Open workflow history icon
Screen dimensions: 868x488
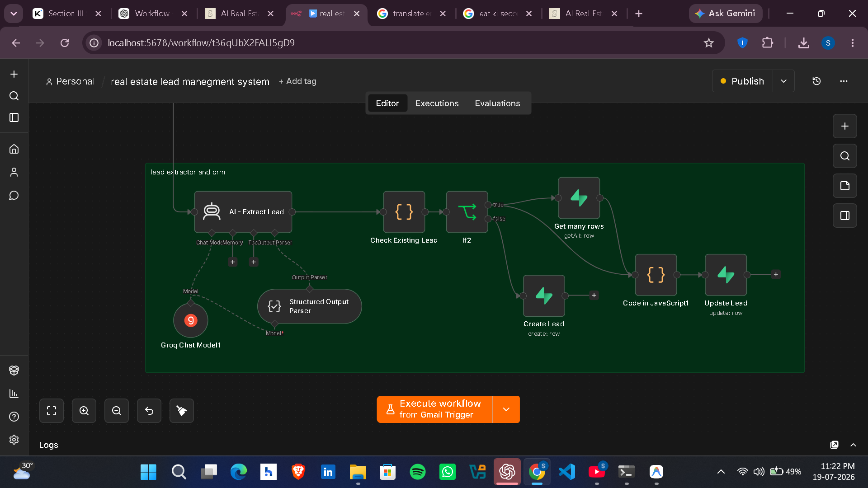pos(816,81)
